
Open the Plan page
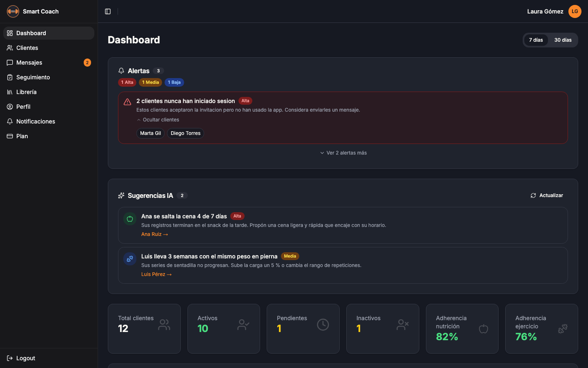(49, 136)
